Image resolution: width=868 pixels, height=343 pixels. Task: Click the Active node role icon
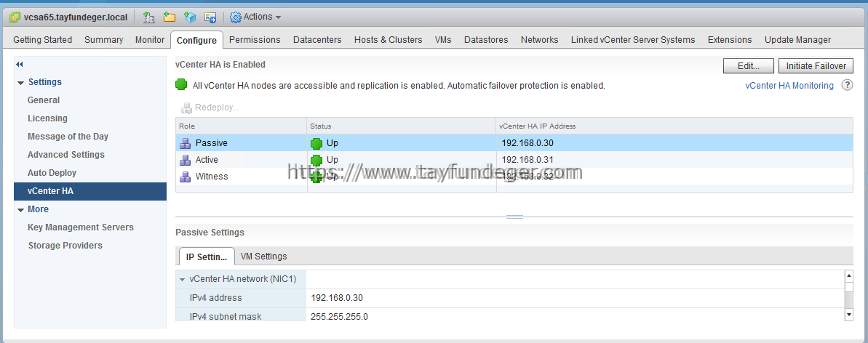pos(185,160)
